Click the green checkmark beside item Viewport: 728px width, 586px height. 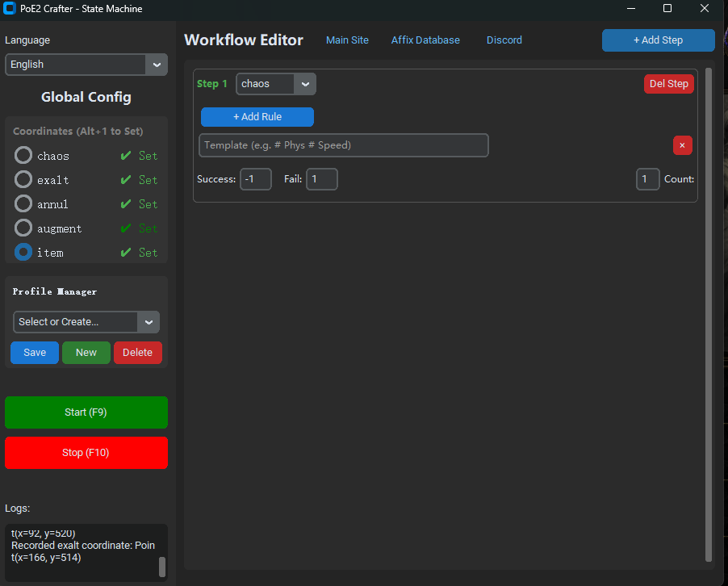[x=126, y=253]
